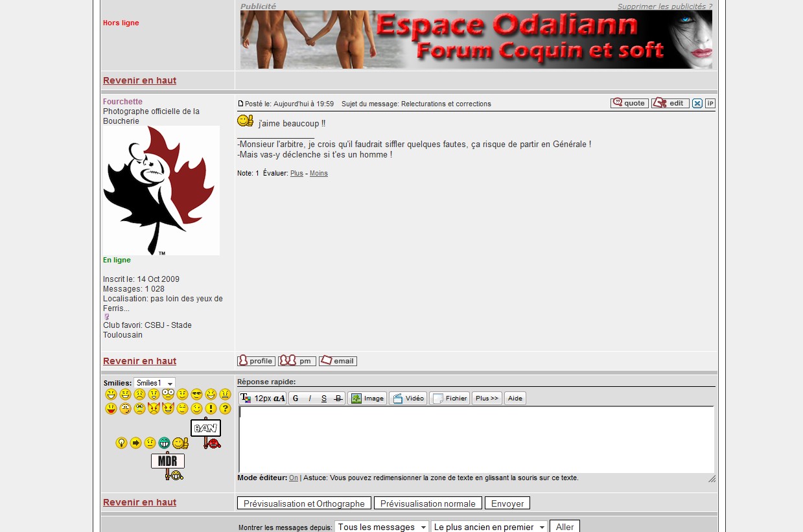Click the 'Hors ligne' status text

(121, 23)
